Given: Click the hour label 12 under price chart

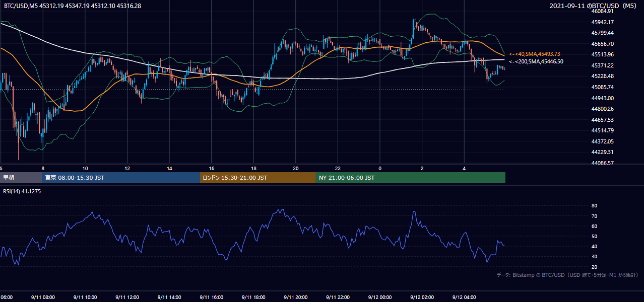Looking at the screenshot, I should tap(127, 168).
